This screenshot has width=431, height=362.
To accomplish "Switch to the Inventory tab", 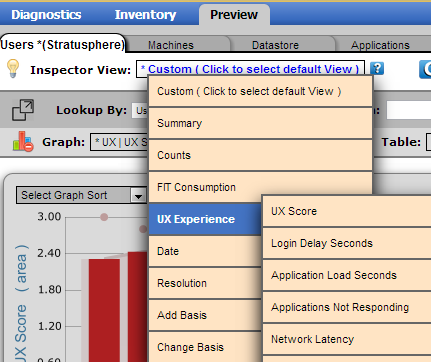I will 145,15.
